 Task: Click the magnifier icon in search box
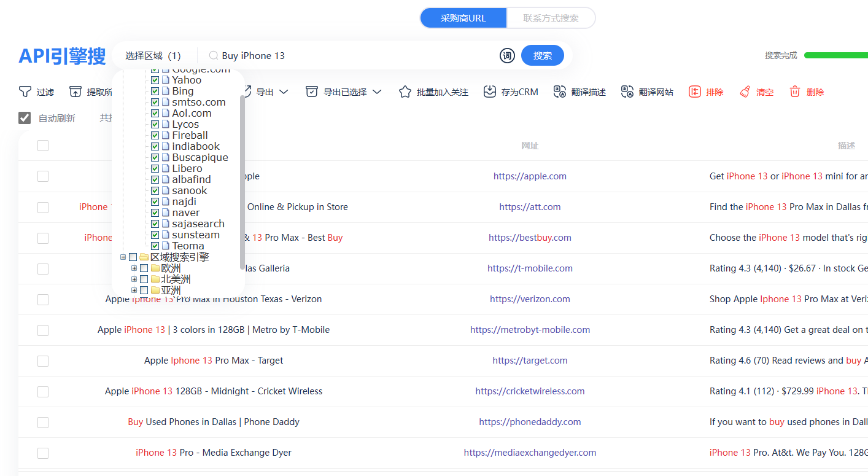coord(214,55)
